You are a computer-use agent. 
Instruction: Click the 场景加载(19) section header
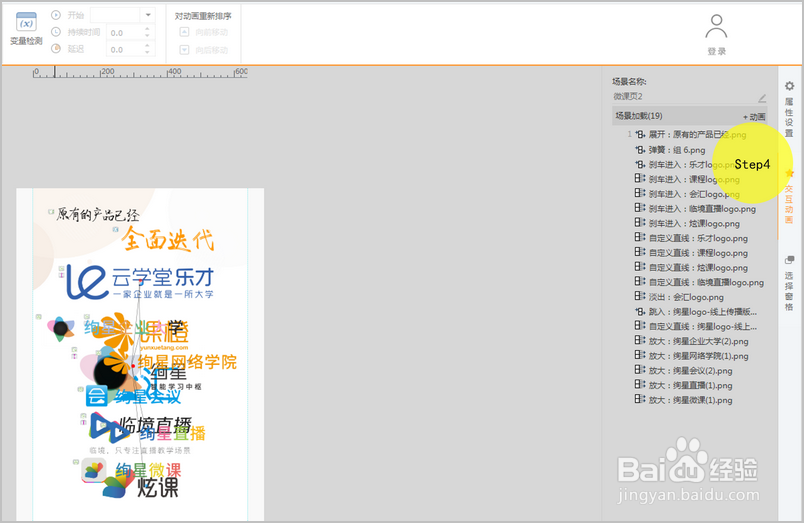(x=690, y=116)
